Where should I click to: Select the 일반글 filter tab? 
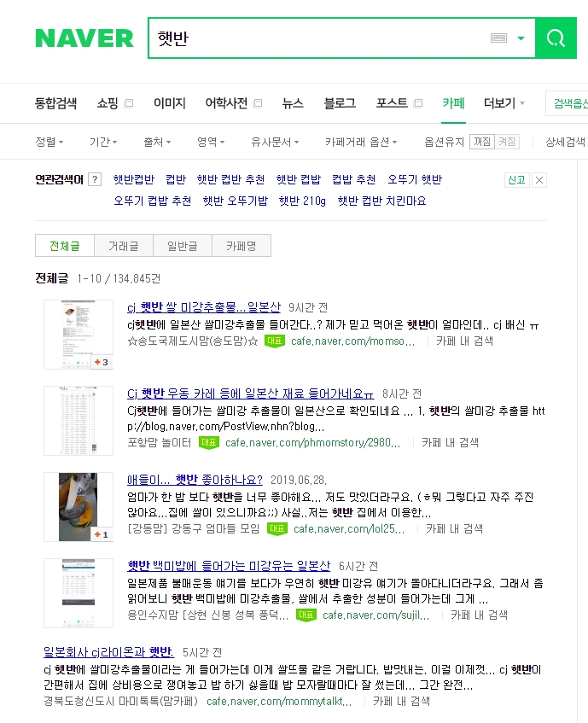pos(183,245)
